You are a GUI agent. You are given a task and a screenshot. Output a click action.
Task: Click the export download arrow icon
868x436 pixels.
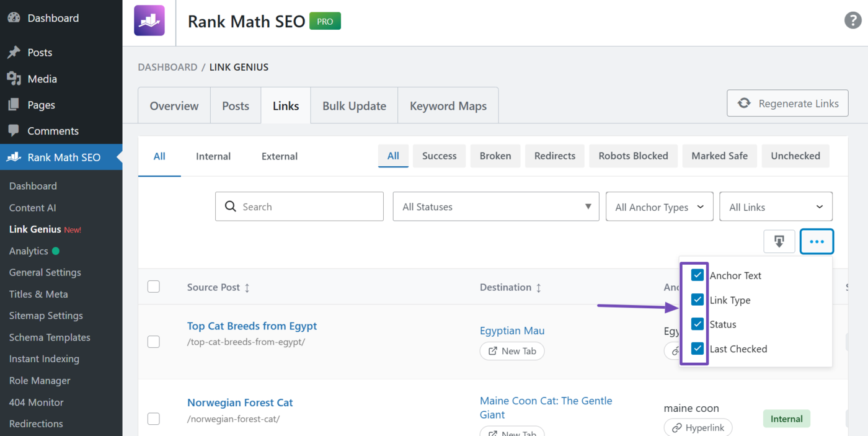pyautogui.click(x=779, y=241)
